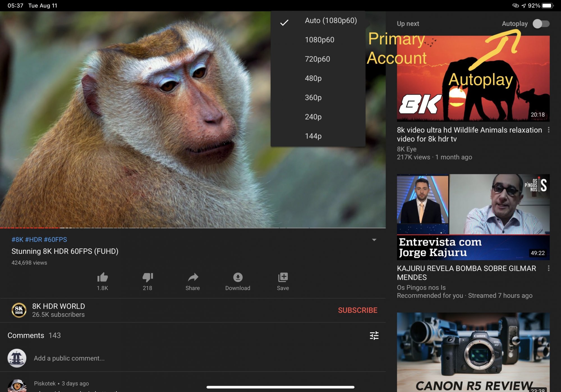
Task: Download the video for offline viewing
Action: [238, 277]
